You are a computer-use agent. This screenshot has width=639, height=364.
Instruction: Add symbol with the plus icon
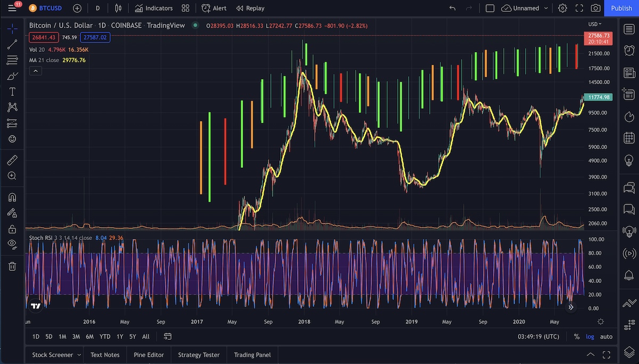(77, 9)
